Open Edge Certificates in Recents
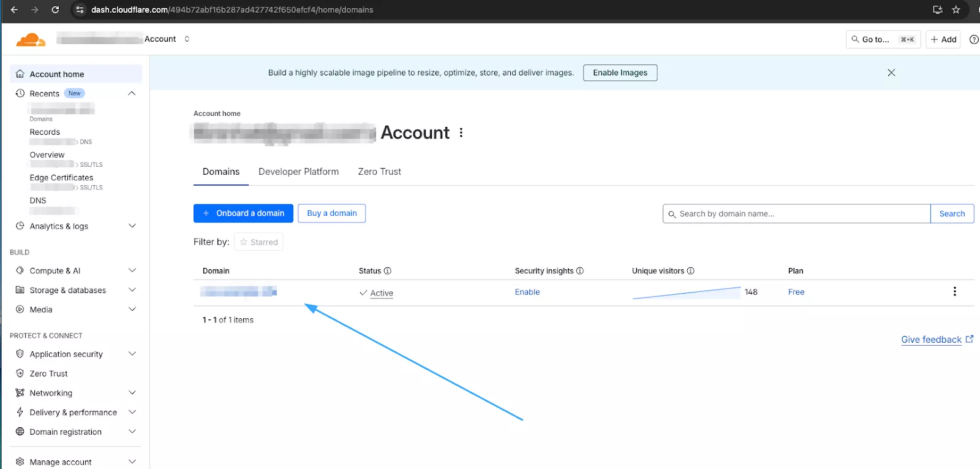Image resolution: width=980 pixels, height=469 pixels. point(61,178)
